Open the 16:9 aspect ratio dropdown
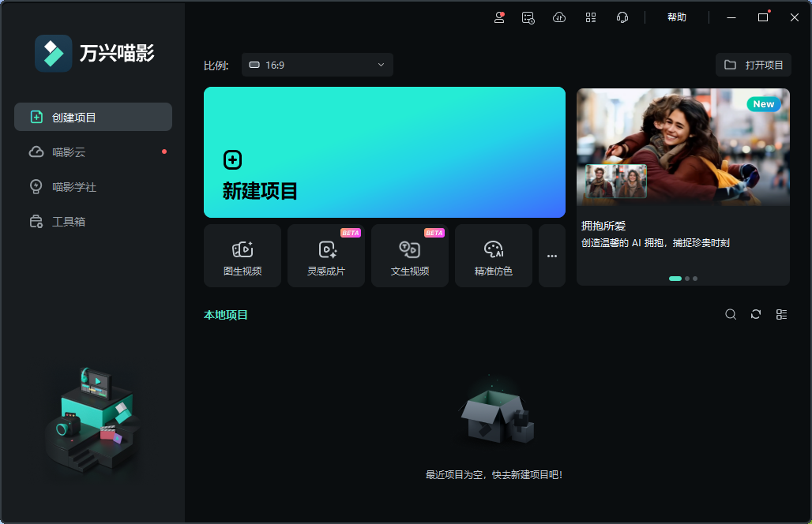 pos(316,65)
